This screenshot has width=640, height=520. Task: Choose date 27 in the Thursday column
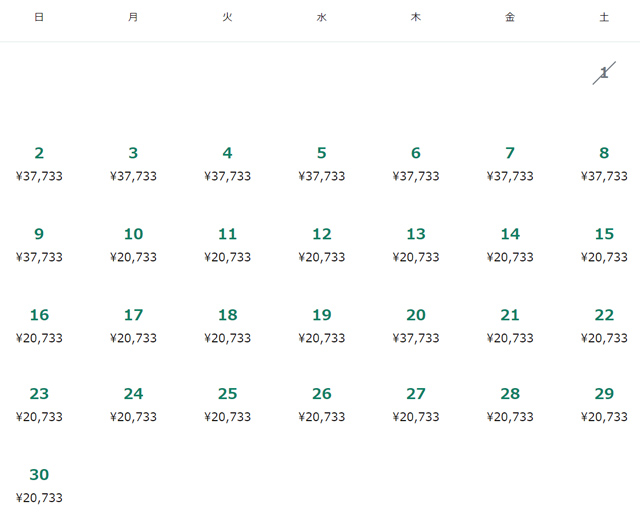coord(416,404)
